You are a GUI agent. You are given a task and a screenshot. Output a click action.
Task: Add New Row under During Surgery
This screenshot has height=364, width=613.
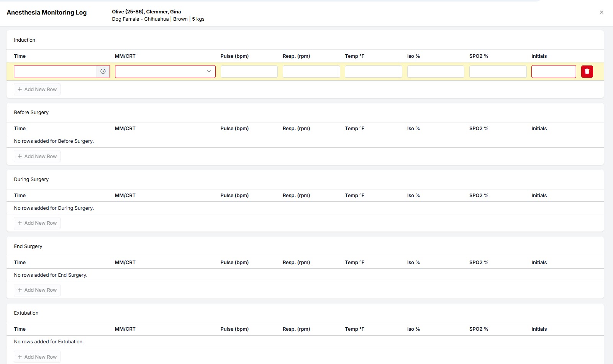click(37, 223)
